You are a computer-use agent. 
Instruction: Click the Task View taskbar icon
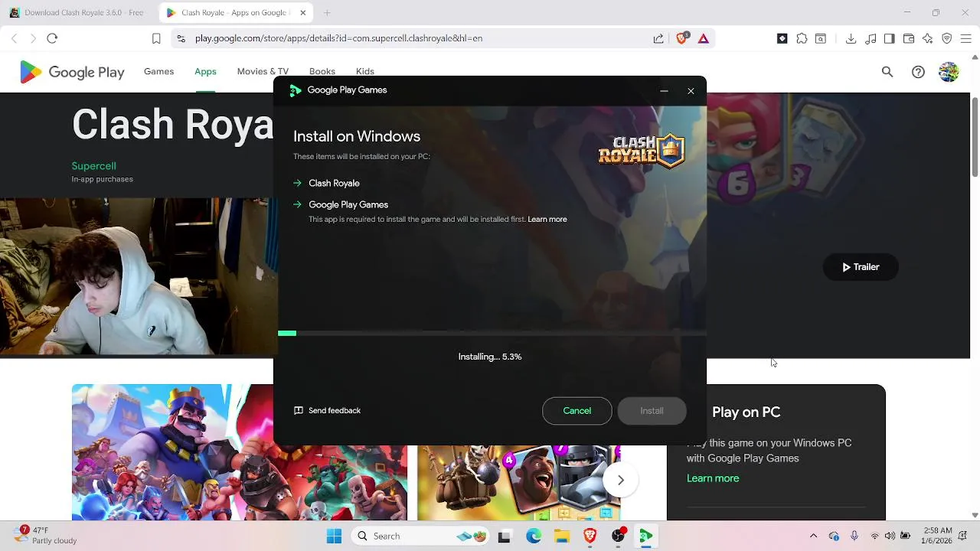pyautogui.click(x=504, y=536)
